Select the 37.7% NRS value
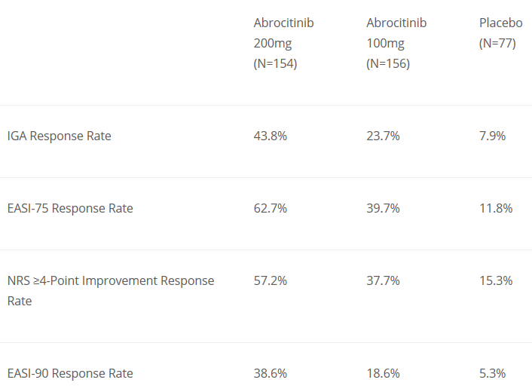 coord(383,280)
